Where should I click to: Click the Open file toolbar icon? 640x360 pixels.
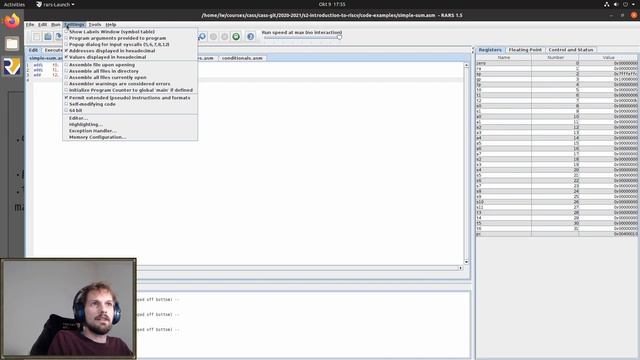pyautogui.click(x=48, y=37)
